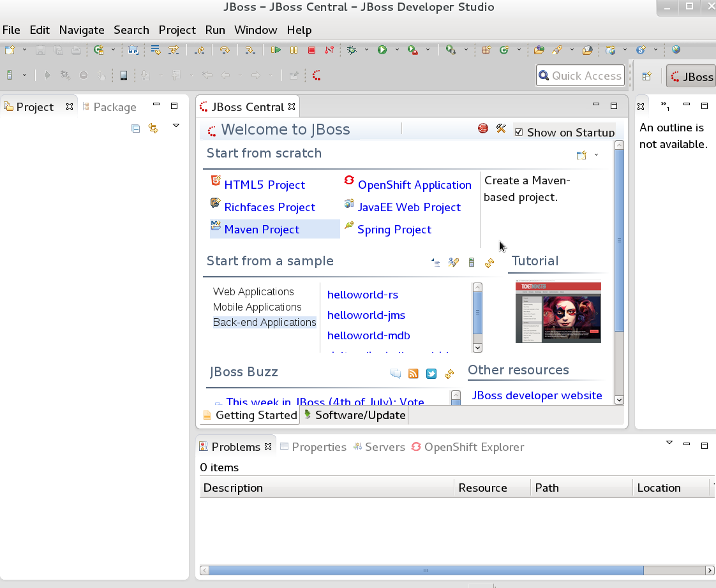Click the JBoss perspective button
Image resolution: width=716 pixels, height=588 pixels.
[x=691, y=77]
